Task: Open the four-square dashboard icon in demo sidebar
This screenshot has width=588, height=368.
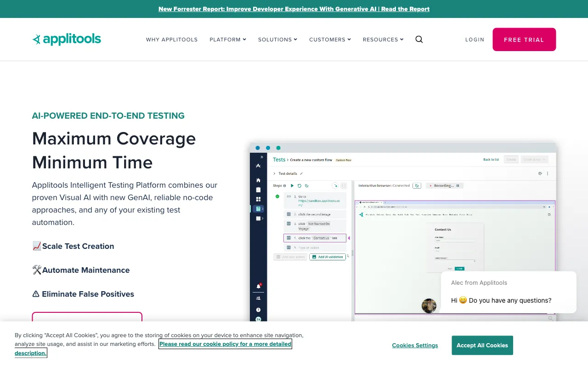Action: 258,199
